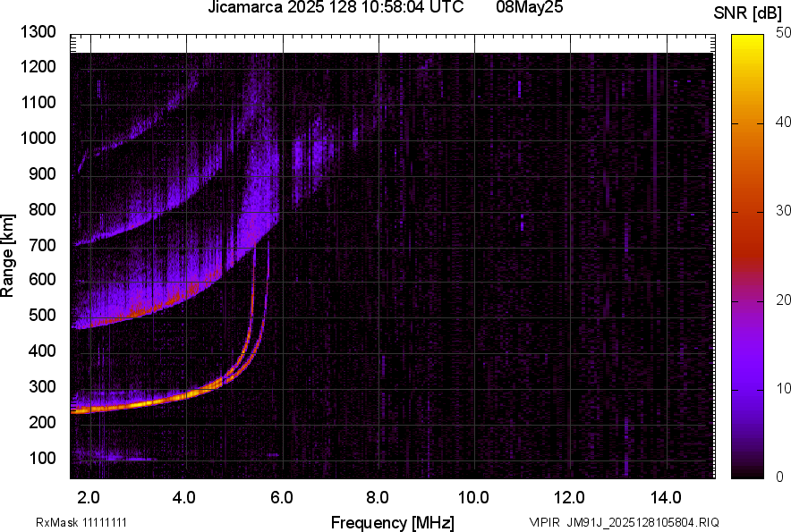Viewport: 791px width, 532px height.
Task: Click range tick label 400
Action: [x=42, y=350]
